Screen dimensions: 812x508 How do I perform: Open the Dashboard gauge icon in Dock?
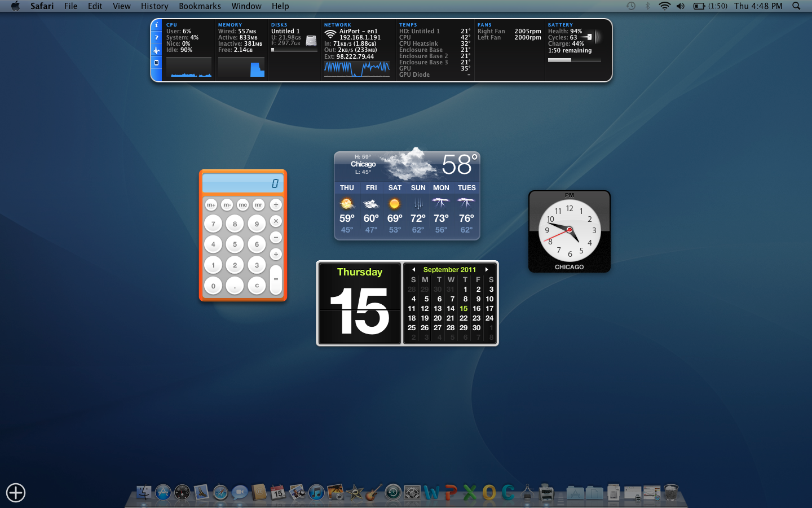click(x=182, y=493)
